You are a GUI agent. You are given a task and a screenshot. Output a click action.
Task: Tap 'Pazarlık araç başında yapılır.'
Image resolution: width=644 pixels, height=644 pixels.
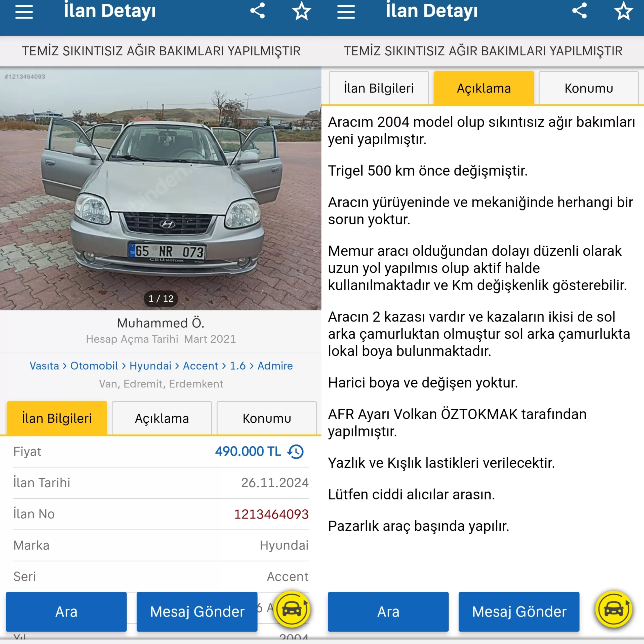[419, 526]
